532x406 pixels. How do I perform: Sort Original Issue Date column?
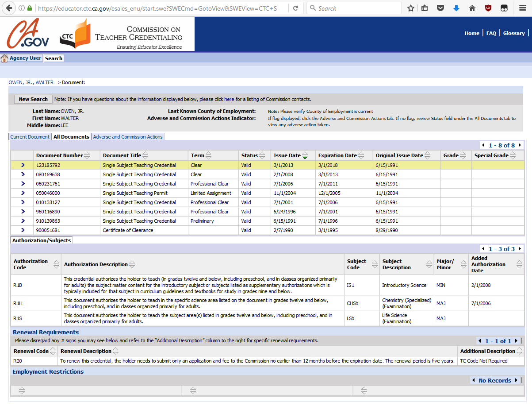(427, 155)
